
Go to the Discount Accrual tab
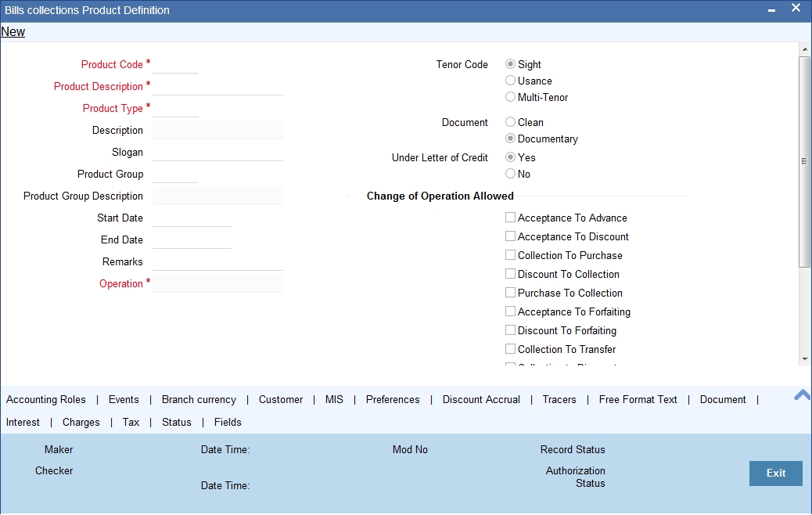(481, 399)
